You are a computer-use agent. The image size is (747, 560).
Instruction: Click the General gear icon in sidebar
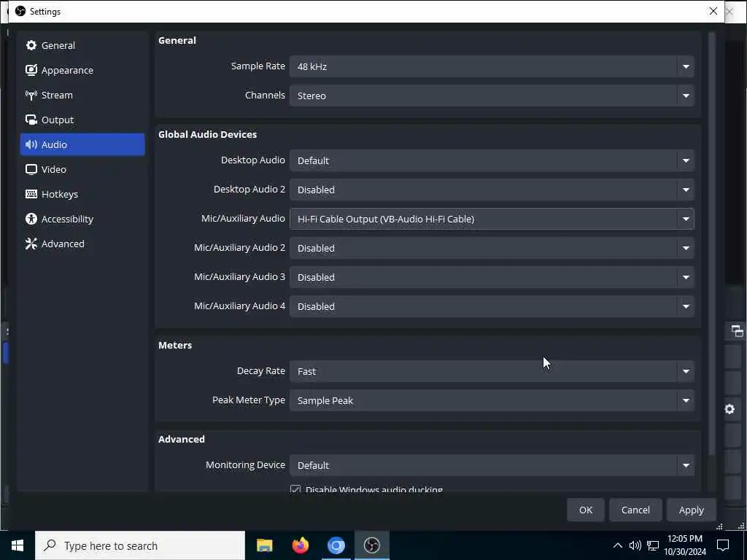point(31,45)
